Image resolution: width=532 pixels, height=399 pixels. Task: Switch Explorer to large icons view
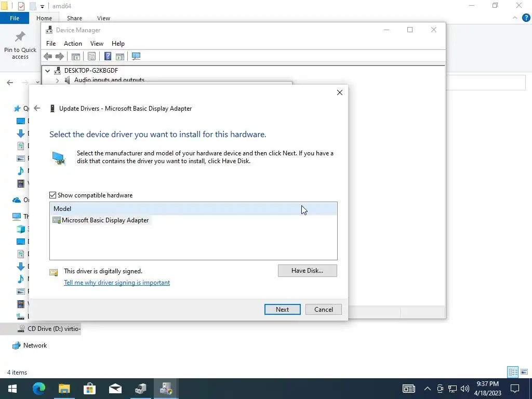tap(524, 372)
